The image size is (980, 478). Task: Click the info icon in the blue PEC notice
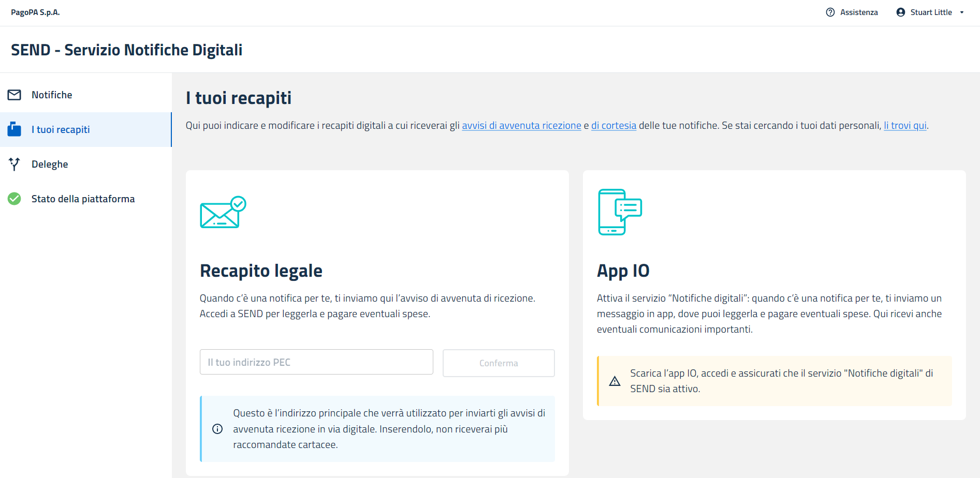[x=217, y=429]
